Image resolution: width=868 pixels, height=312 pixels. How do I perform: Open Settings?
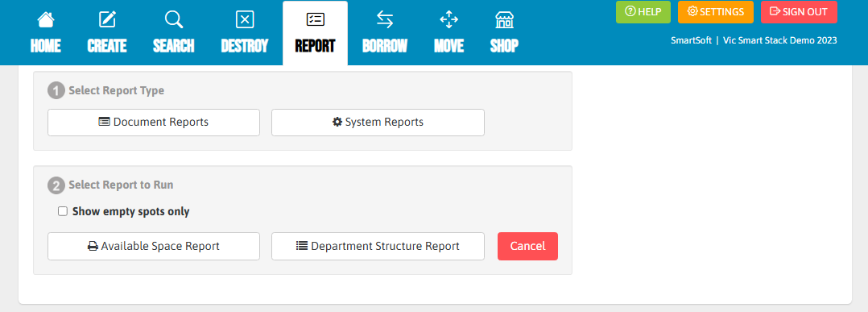coord(715,11)
